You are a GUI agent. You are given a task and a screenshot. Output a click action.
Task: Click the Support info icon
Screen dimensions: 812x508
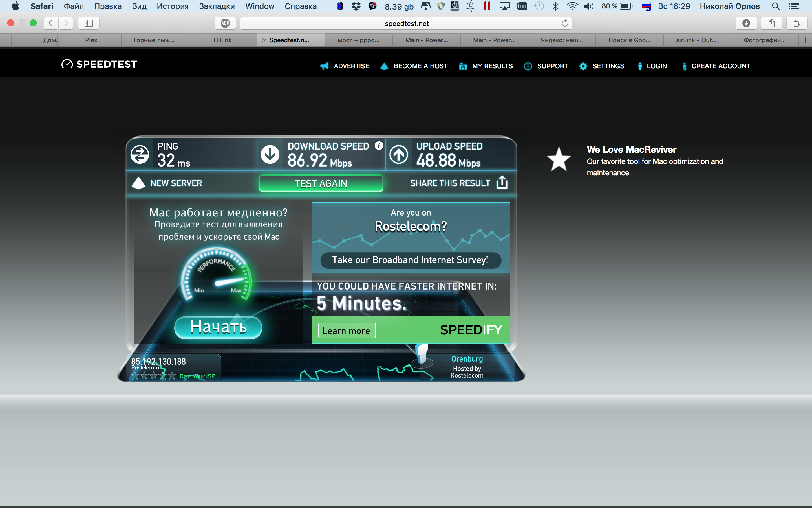tap(528, 66)
